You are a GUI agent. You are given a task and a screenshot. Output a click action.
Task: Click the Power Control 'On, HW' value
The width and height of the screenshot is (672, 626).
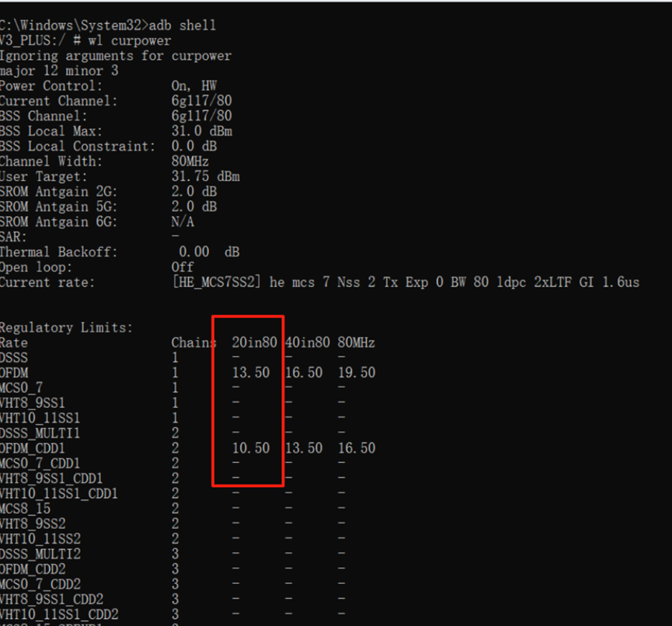(x=193, y=85)
